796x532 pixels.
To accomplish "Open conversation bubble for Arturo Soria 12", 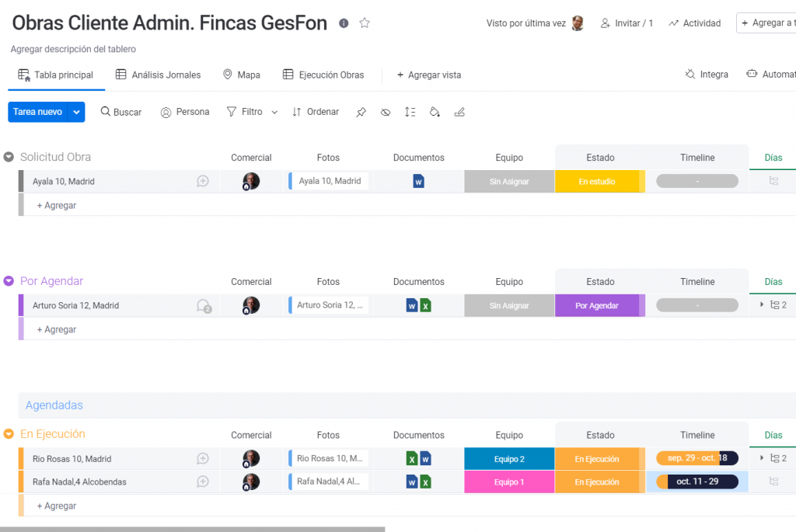I will [204, 306].
